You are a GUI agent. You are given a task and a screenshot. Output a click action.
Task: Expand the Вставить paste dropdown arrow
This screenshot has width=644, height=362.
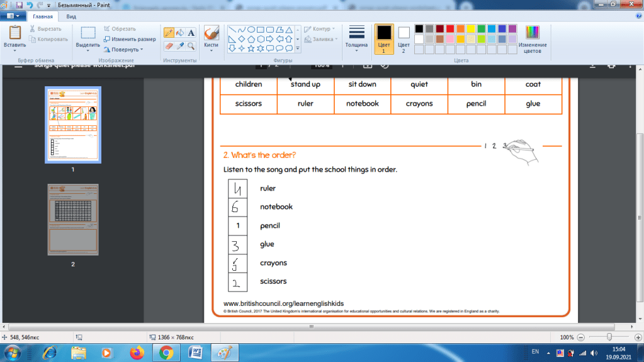(x=14, y=49)
